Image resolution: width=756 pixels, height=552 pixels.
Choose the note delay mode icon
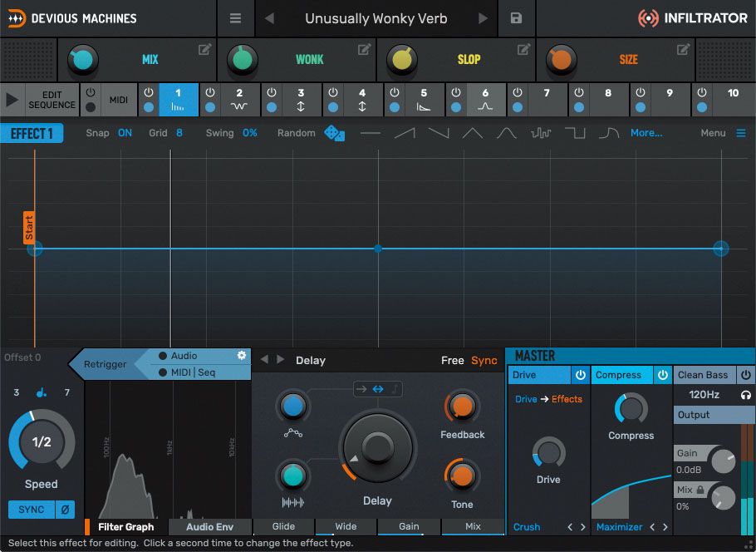[x=395, y=389]
